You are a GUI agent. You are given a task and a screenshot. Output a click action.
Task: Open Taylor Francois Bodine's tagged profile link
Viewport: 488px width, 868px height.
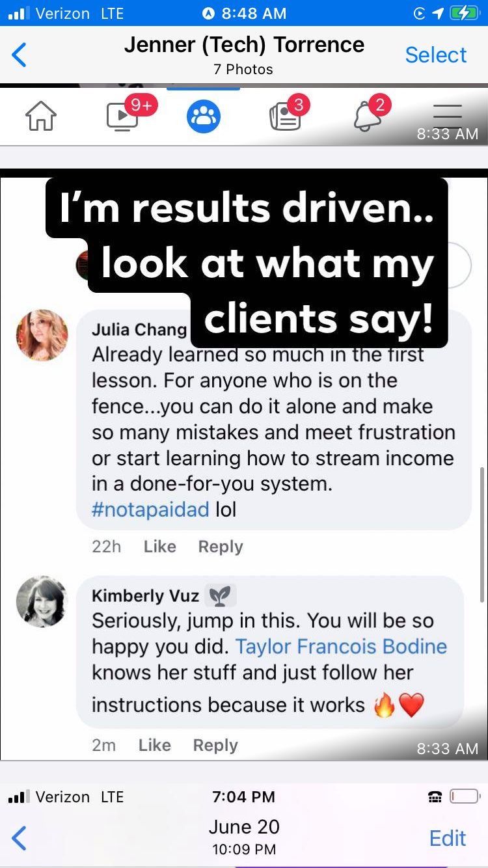pos(341,646)
